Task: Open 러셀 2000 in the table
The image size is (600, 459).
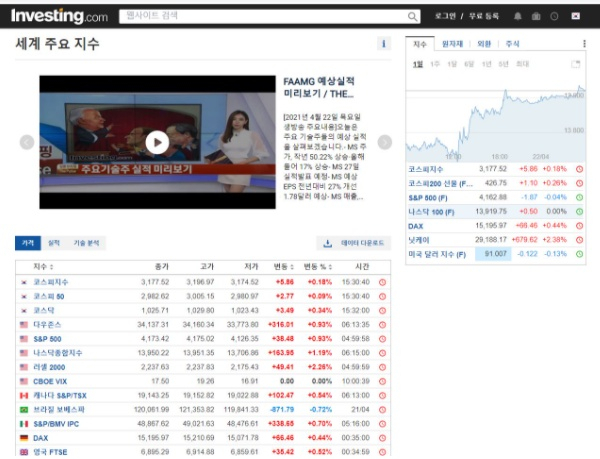Action: [49, 367]
